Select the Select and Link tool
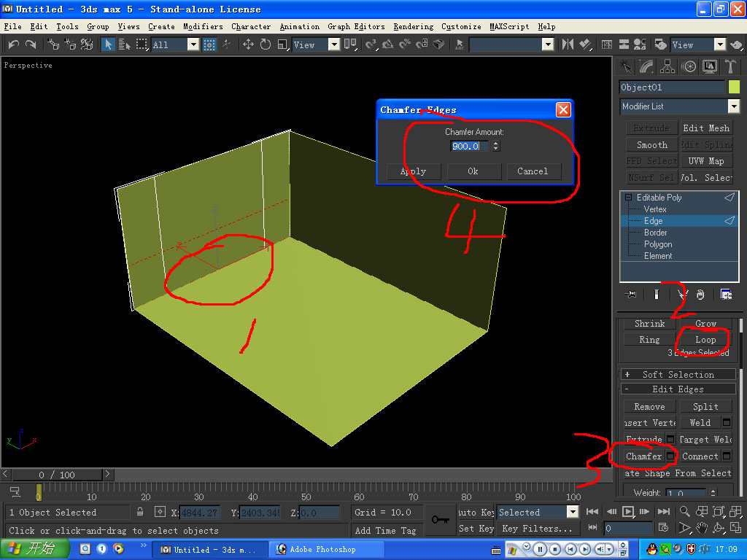 click(53, 44)
